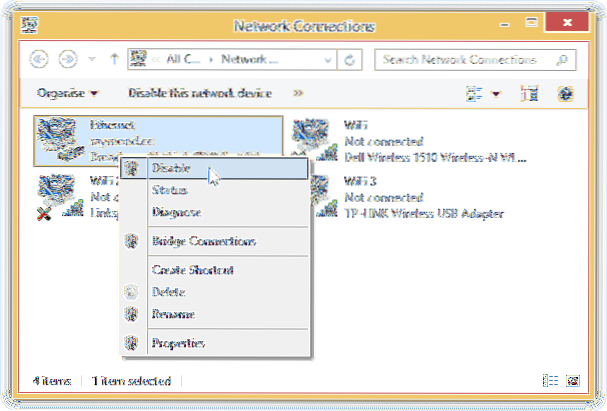This screenshot has width=607, height=411.
Task: Maximize the Network Connections window
Action: coord(532,23)
